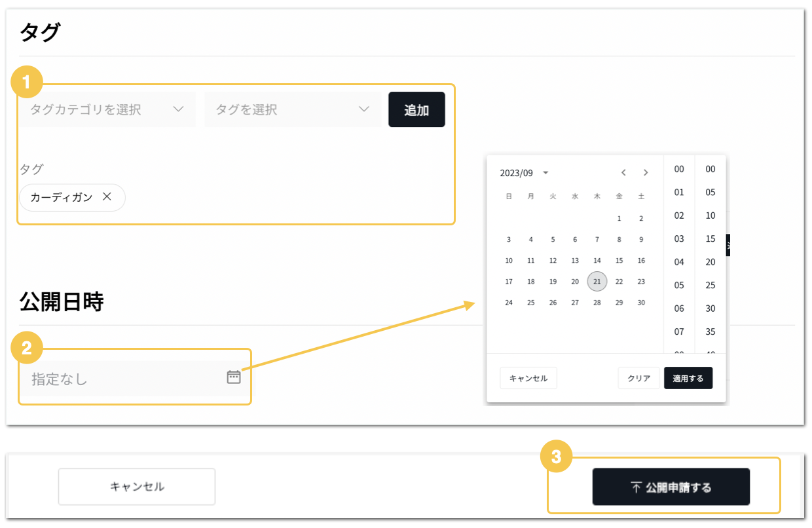812x528 pixels.
Task: Choose hour 06 in the hour column
Action: pos(679,309)
